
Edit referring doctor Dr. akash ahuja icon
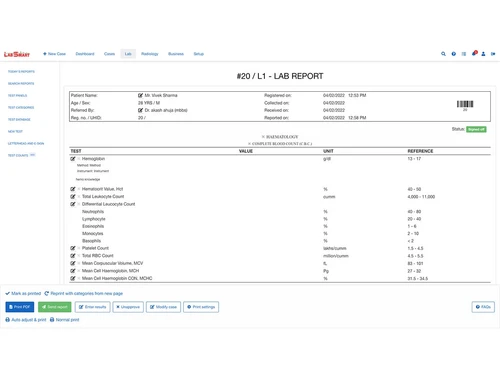click(140, 110)
